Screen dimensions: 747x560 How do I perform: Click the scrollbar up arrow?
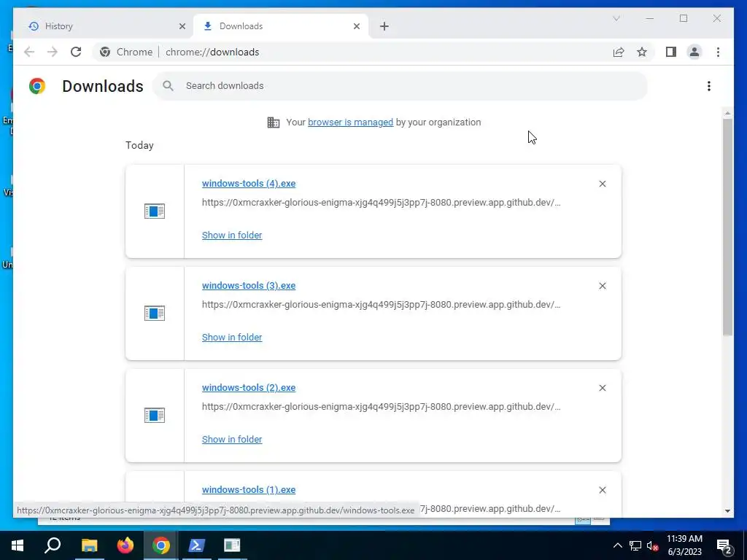(727, 113)
